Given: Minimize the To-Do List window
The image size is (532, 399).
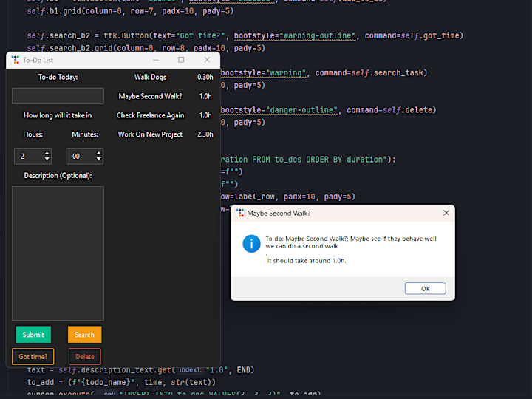Looking at the screenshot, I should pyautogui.click(x=156, y=60).
